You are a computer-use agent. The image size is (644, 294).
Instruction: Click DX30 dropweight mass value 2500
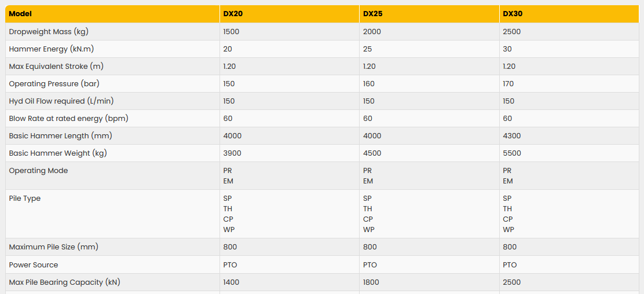point(512,32)
